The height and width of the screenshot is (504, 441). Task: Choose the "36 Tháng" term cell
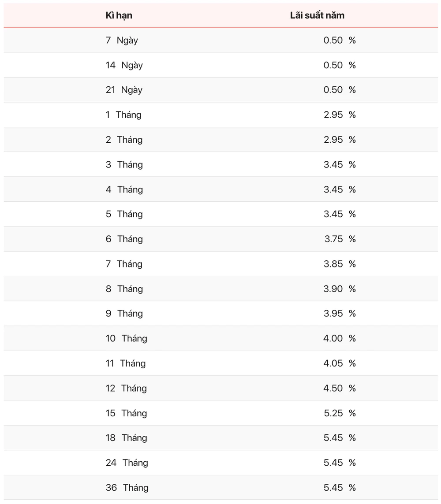tap(127, 488)
